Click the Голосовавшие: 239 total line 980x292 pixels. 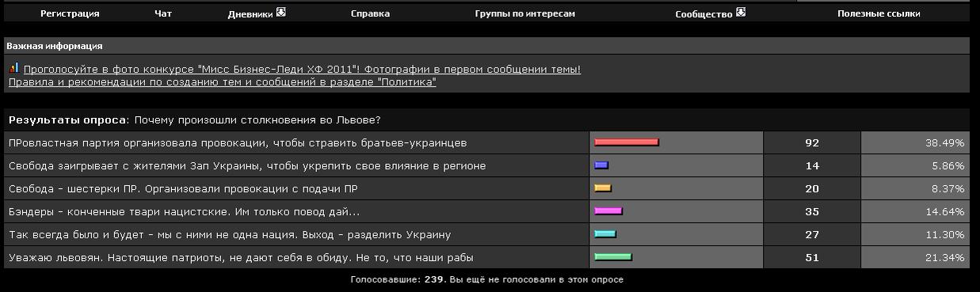(486, 280)
